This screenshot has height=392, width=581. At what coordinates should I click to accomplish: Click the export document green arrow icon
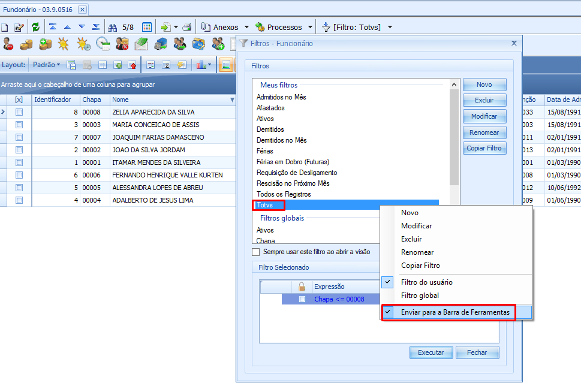[x=165, y=27]
